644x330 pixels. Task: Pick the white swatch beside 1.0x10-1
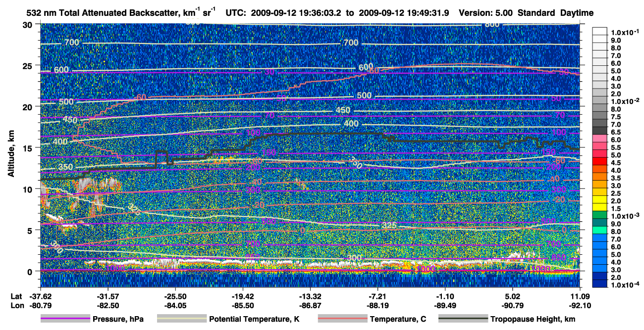click(601, 32)
